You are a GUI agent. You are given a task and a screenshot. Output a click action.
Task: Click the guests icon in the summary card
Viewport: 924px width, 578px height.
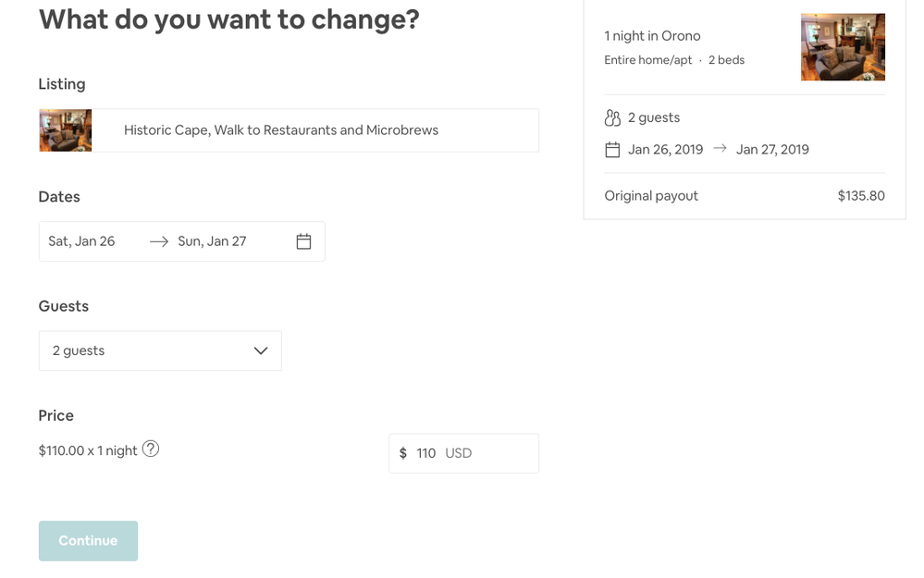tap(612, 117)
